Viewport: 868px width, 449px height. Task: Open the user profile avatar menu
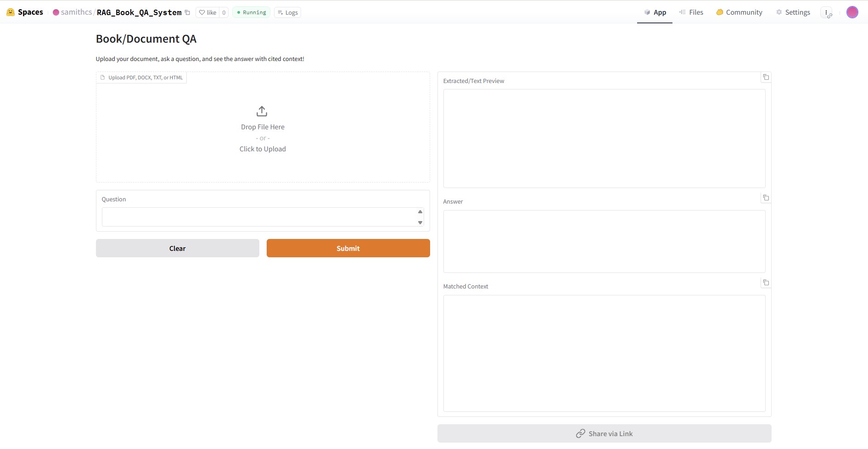pyautogui.click(x=852, y=12)
